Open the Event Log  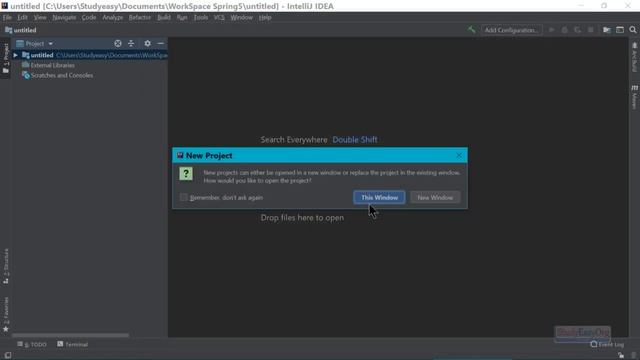click(x=607, y=344)
